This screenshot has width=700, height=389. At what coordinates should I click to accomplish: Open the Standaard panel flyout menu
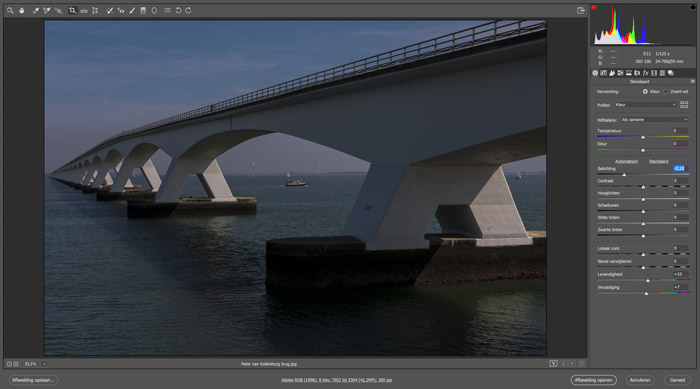coord(692,81)
